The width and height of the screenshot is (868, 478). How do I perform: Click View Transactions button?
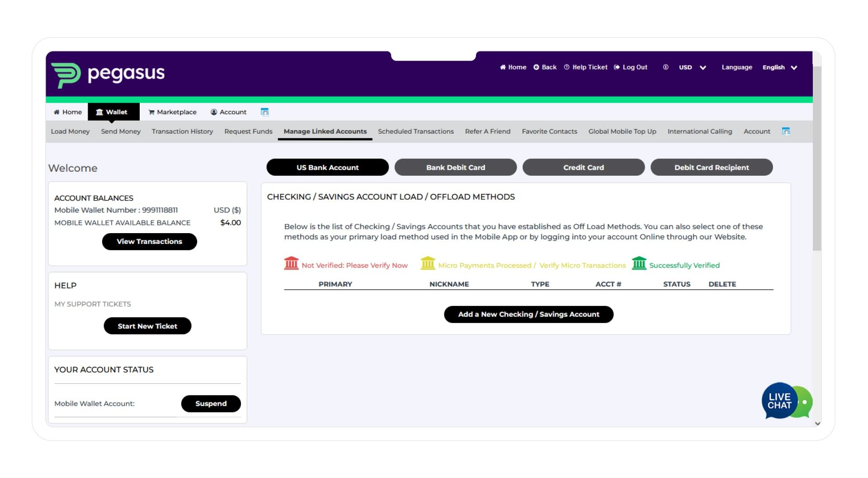pyautogui.click(x=149, y=241)
